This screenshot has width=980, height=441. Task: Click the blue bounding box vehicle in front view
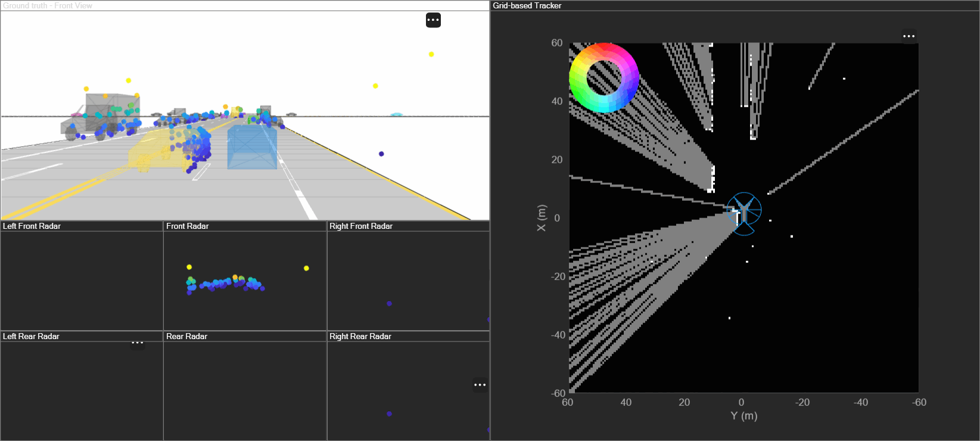[x=252, y=147]
